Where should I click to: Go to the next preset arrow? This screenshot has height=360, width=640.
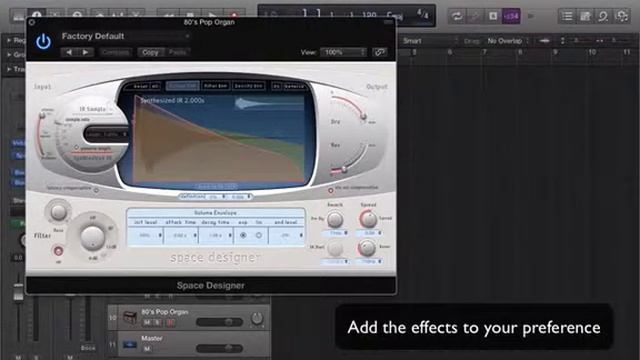pos(85,52)
